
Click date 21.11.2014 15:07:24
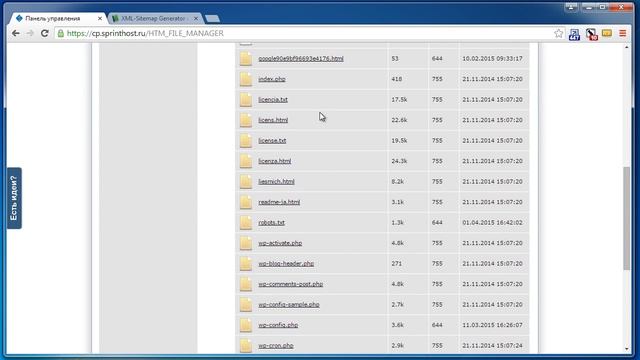coord(492,345)
